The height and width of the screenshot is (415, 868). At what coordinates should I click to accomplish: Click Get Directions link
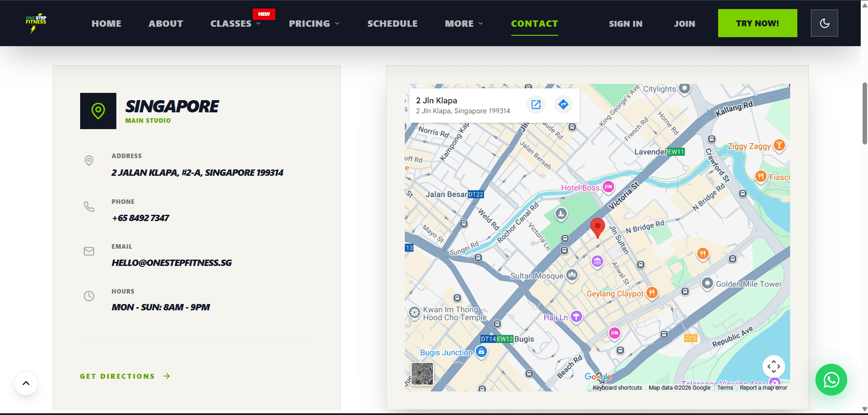click(125, 376)
